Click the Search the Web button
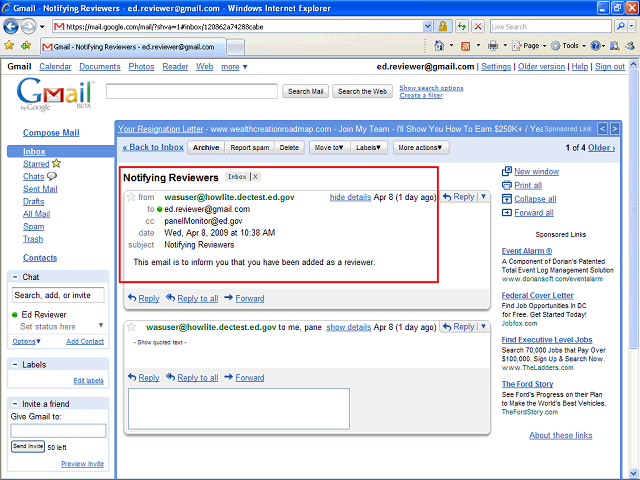This screenshot has height=480, width=640. click(362, 91)
